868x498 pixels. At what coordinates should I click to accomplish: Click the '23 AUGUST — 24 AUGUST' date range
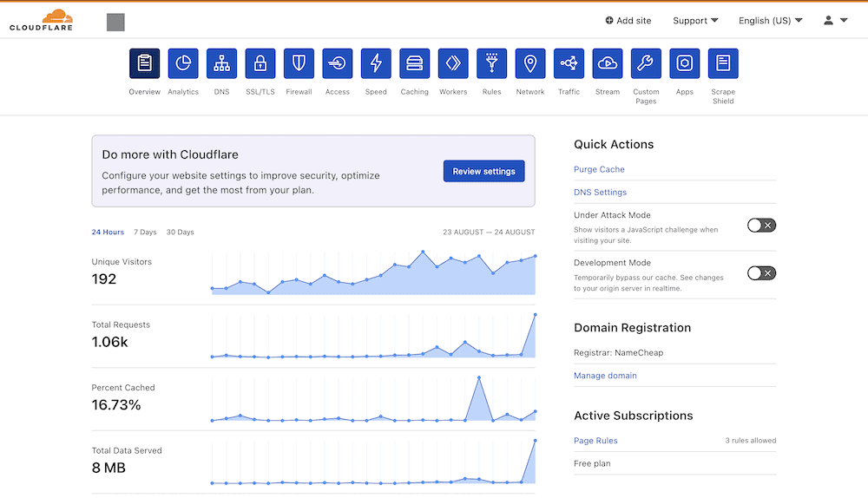489,232
